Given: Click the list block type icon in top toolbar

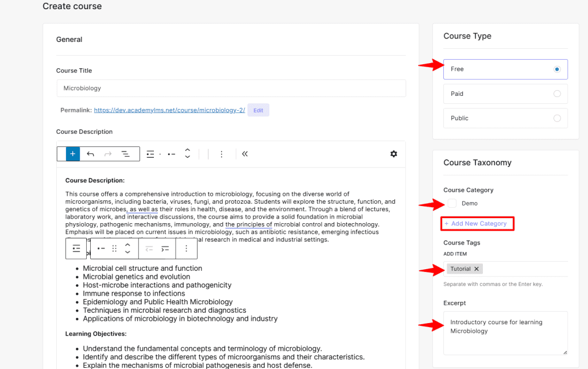Looking at the screenshot, I should (x=150, y=154).
